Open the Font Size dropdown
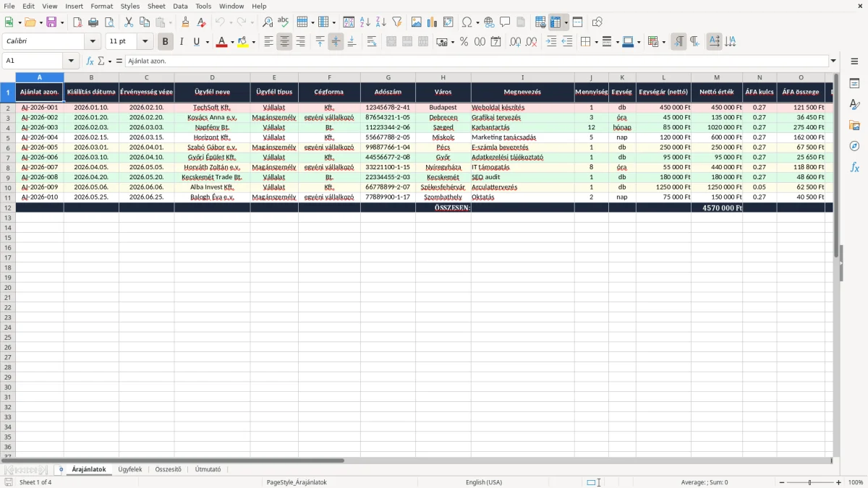Screen dimensions: 868x488 145,42
